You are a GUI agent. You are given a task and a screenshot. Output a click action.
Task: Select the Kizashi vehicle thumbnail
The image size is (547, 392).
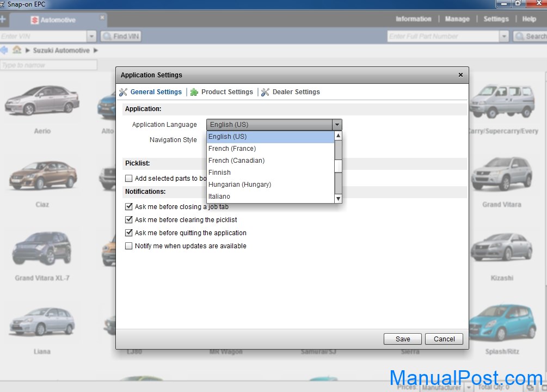click(x=502, y=247)
